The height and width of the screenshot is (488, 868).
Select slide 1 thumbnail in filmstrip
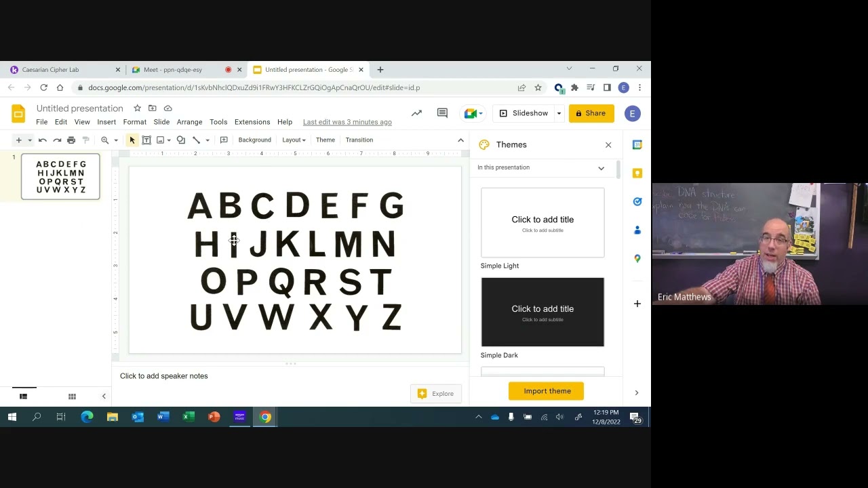click(x=60, y=176)
